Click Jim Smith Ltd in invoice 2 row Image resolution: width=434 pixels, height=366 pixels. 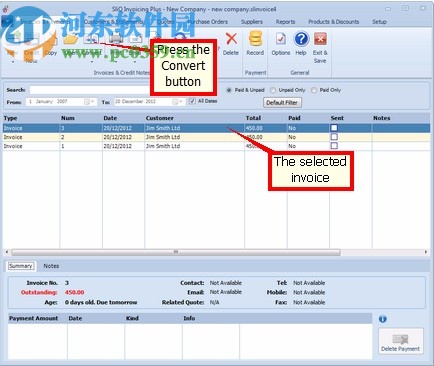[163, 137]
